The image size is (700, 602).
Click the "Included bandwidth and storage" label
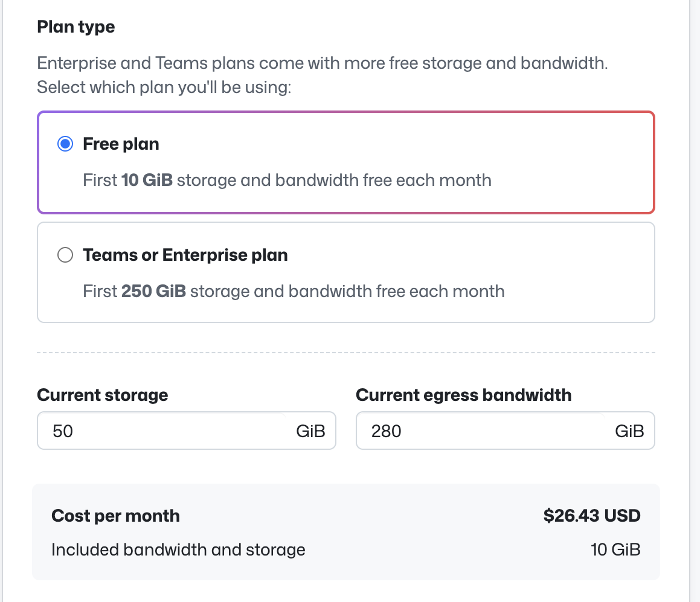(x=178, y=549)
